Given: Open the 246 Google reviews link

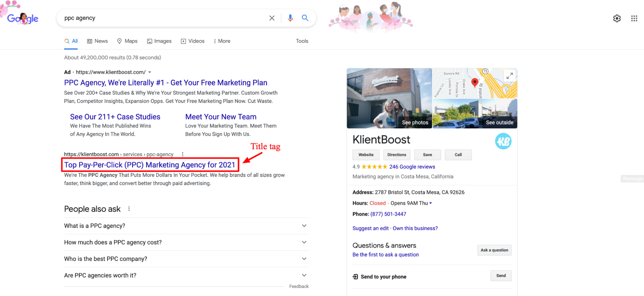Looking at the screenshot, I should [x=412, y=167].
